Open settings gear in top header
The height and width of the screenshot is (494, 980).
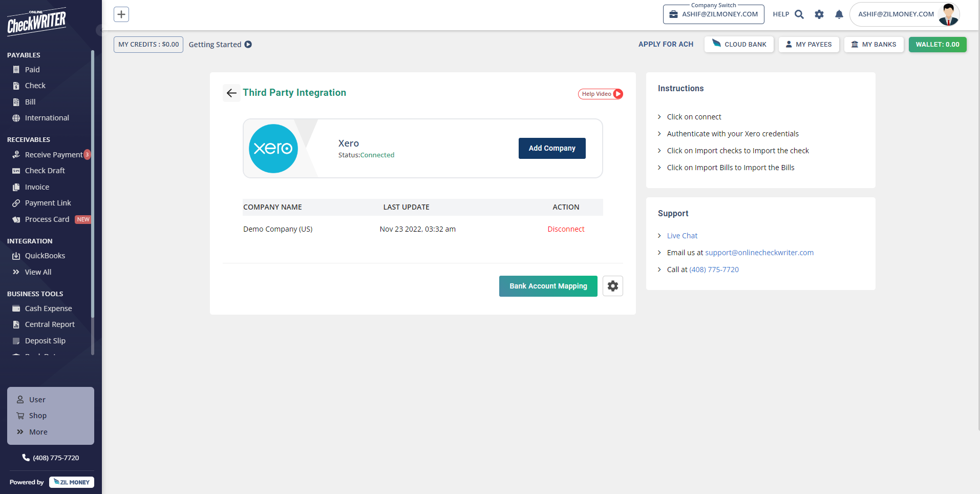click(x=819, y=14)
